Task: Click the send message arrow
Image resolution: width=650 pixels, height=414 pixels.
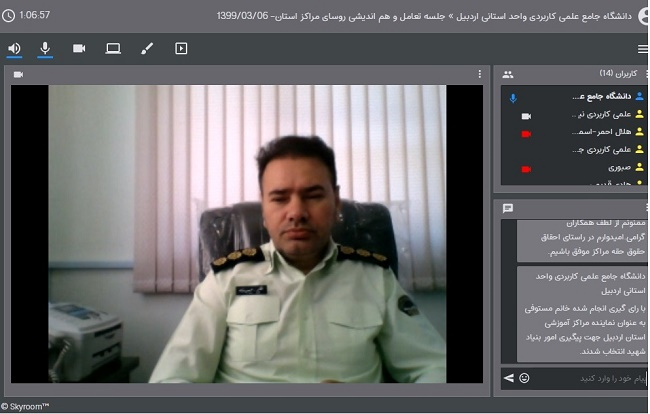Action: click(x=508, y=378)
